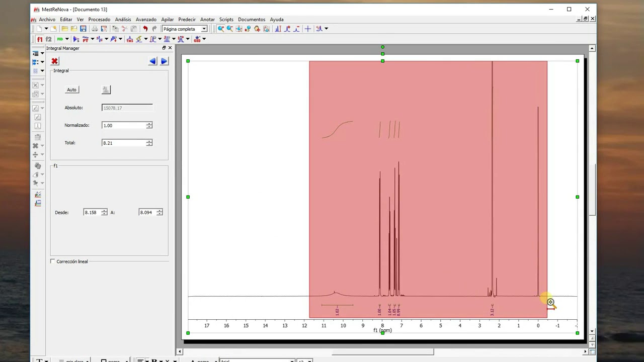The width and height of the screenshot is (644, 362).
Task: Click the Desde value field 8.158
Action: [x=92, y=212]
